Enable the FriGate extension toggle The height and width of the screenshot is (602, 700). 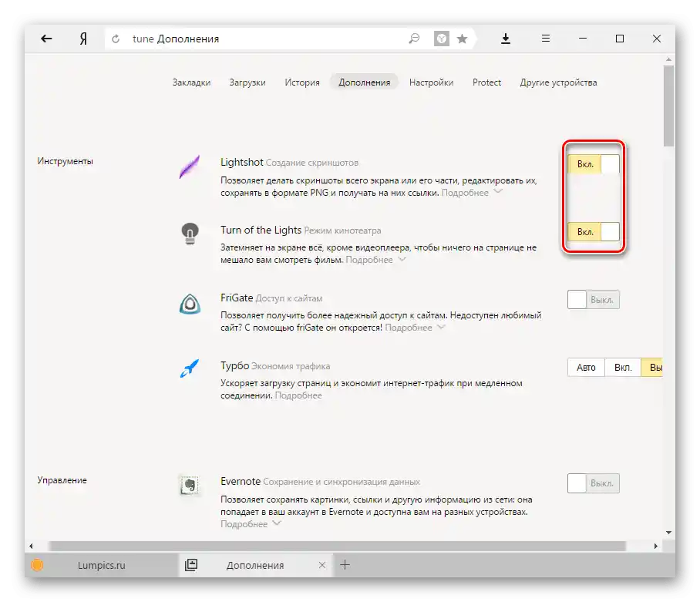594,299
